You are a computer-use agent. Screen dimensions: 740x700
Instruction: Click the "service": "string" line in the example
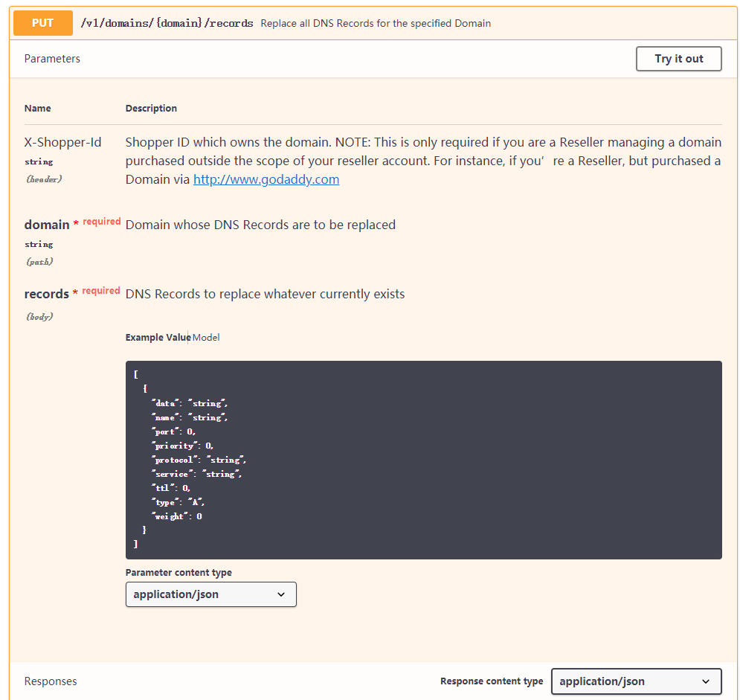point(196,474)
